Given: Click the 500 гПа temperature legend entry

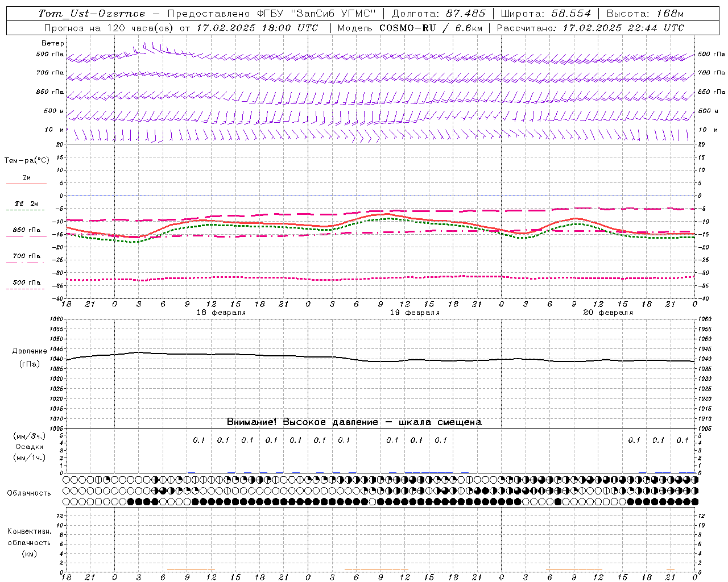Looking at the screenshot, I should [x=27, y=282].
